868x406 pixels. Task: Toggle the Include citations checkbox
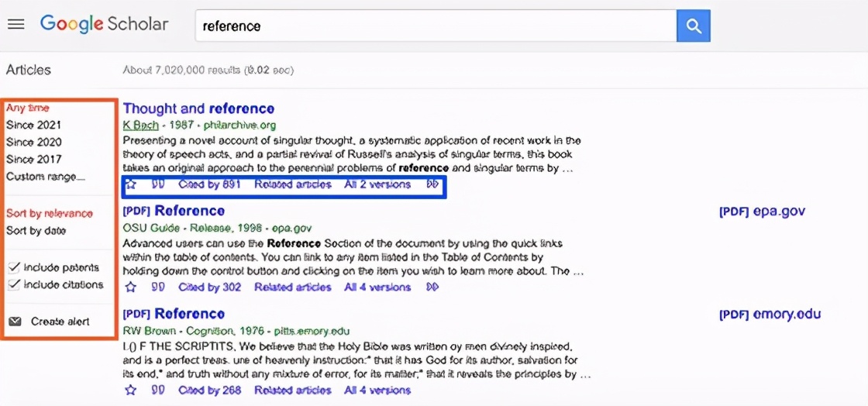(x=15, y=285)
